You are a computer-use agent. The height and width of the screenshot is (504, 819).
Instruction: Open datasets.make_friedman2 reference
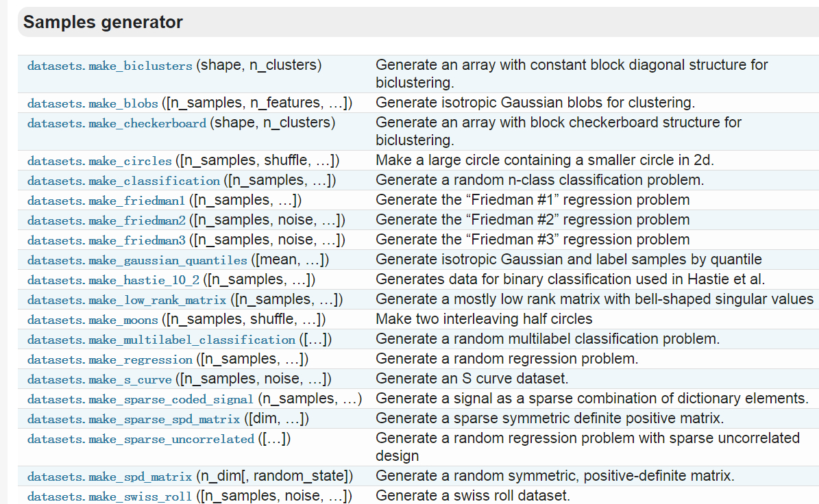click(x=106, y=221)
